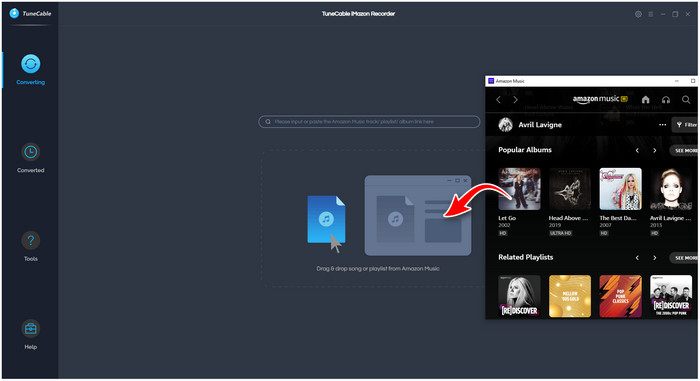Click the search magnifier in link field

tap(268, 121)
